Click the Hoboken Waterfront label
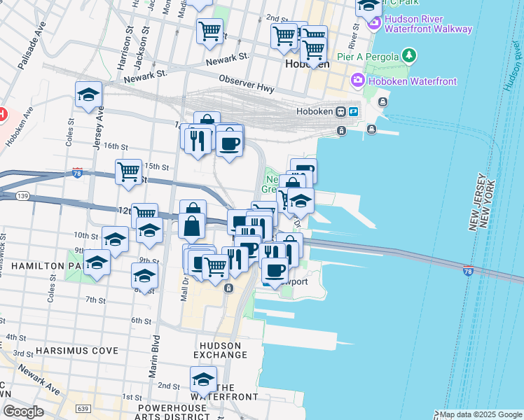The width and height of the screenshot is (524, 420). (413, 81)
